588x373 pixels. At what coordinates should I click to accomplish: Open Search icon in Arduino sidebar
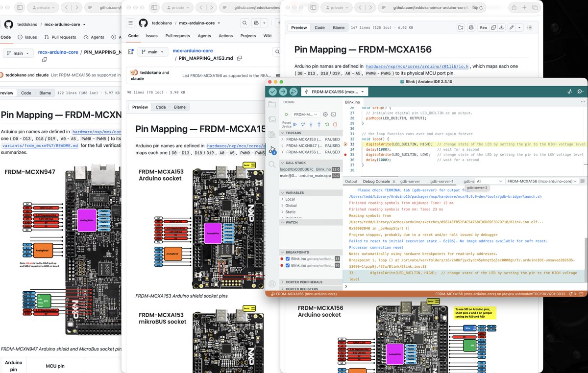[x=272, y=164]
